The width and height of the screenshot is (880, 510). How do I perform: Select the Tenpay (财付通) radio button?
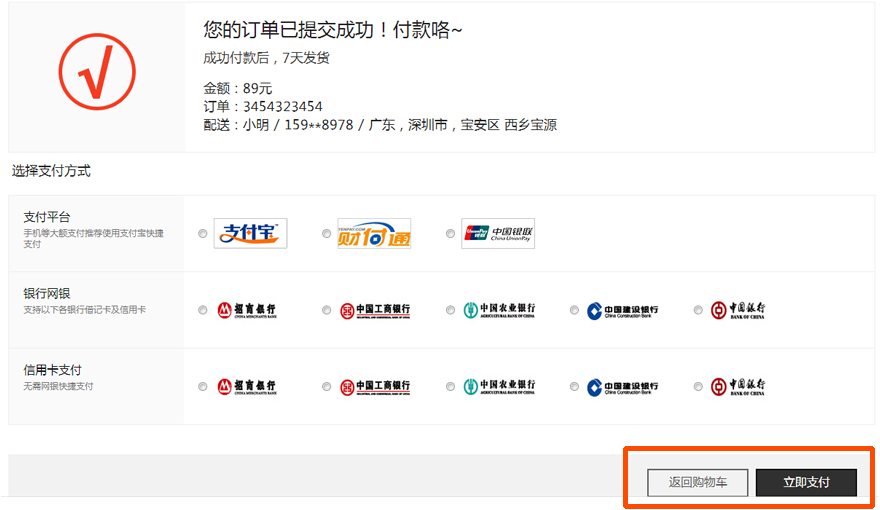[x=326, y=233]
